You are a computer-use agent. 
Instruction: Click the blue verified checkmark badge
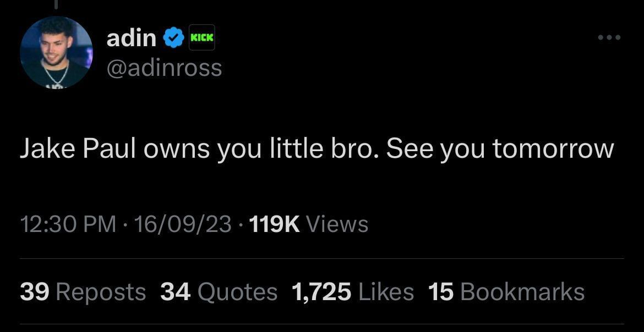[173, 37]
